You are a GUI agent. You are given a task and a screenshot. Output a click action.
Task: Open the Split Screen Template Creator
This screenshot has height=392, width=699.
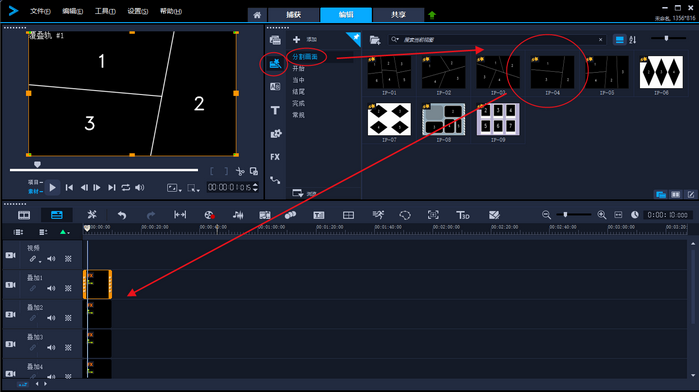point(348,215)
